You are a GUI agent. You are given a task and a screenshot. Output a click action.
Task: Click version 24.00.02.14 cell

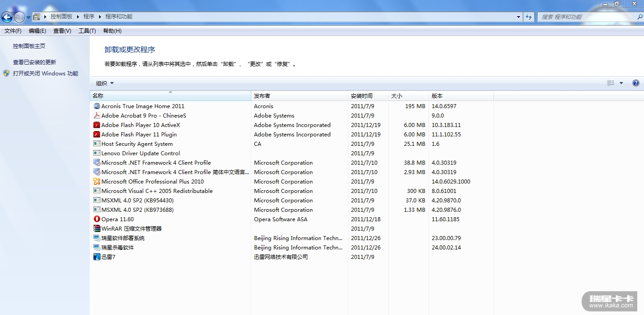[446, 248]
